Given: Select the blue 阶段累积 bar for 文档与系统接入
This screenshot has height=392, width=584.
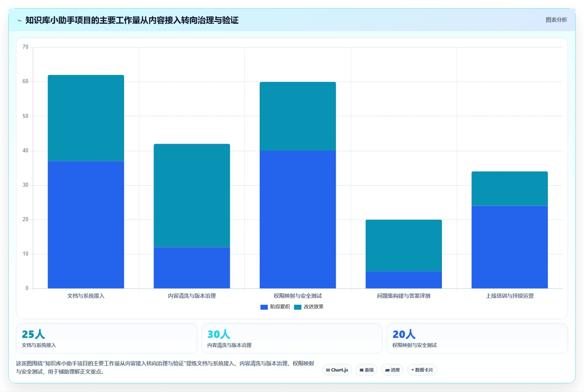Looking at the screenshot, I should [86, 224].
